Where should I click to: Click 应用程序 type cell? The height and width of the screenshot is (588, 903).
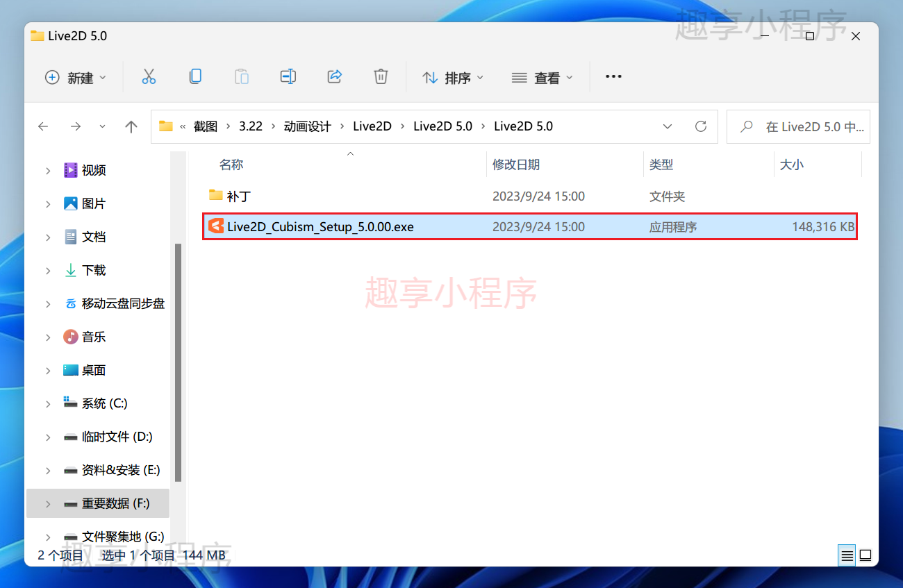(673, 227)
